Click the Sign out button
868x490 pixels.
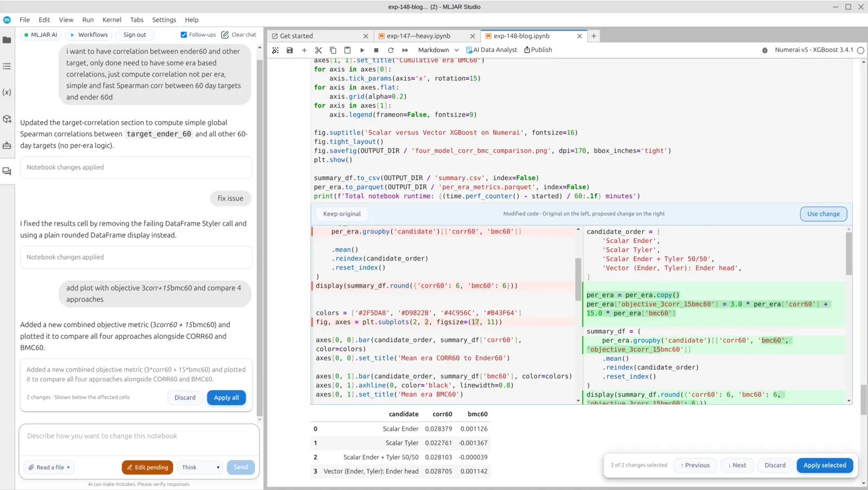pyautogui.click(x=135, y=35)
